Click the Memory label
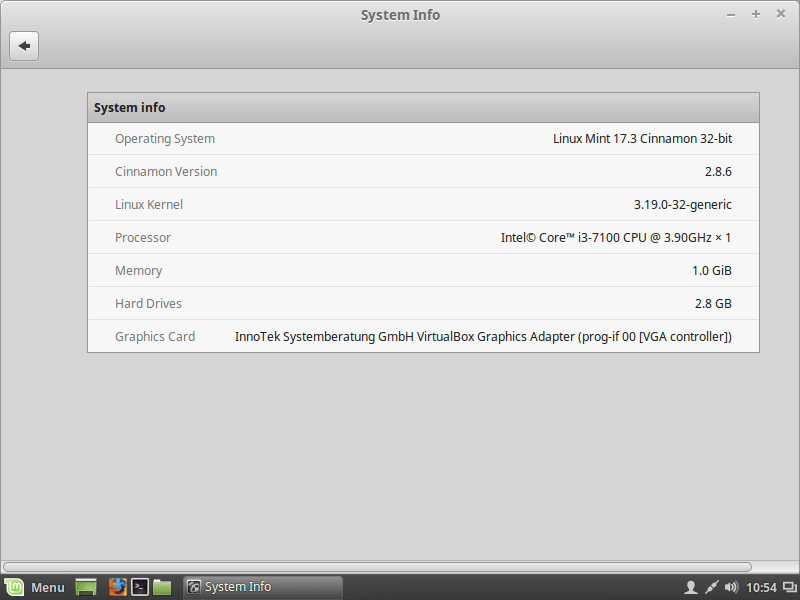This screenshot has width=800, height=600. (138, 271)
